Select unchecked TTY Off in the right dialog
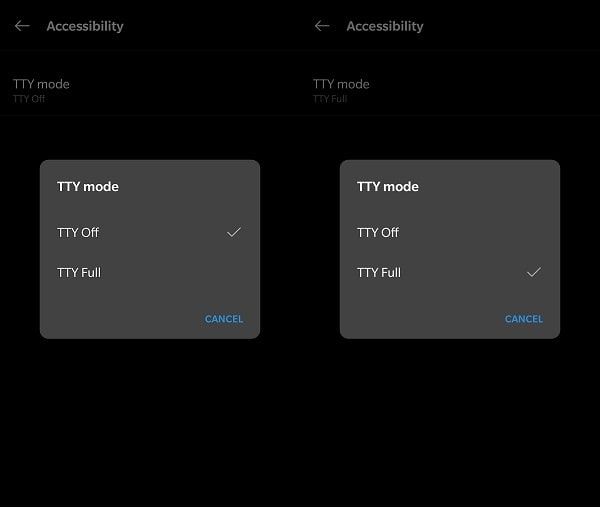Image resolution: width=600 pixels, height=507 pixels. pos(378,232)
